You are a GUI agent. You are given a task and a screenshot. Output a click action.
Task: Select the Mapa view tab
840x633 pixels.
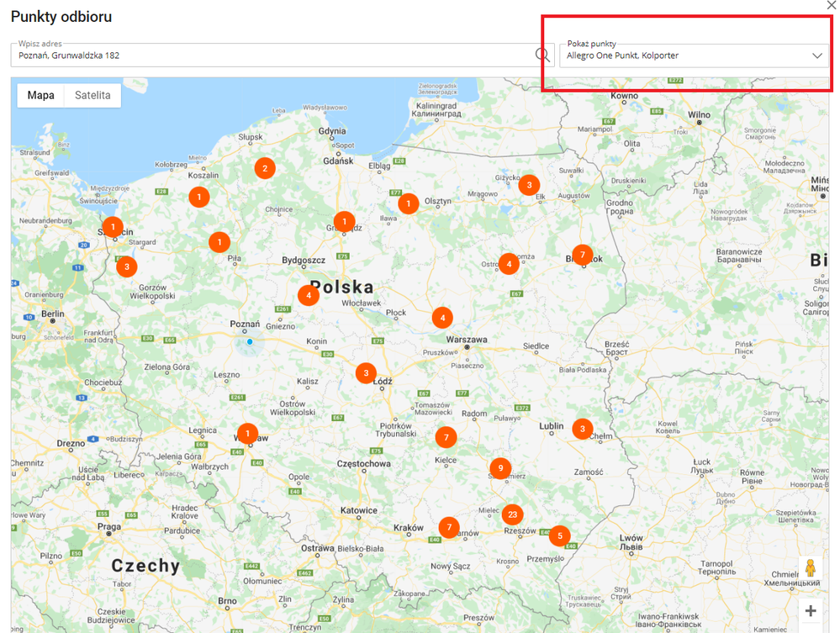click(x=40, y=95)
